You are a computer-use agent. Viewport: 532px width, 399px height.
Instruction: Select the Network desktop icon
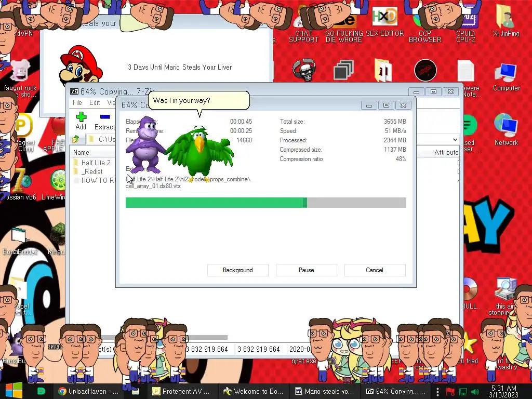pyautogui.click(x=506, y=130)
